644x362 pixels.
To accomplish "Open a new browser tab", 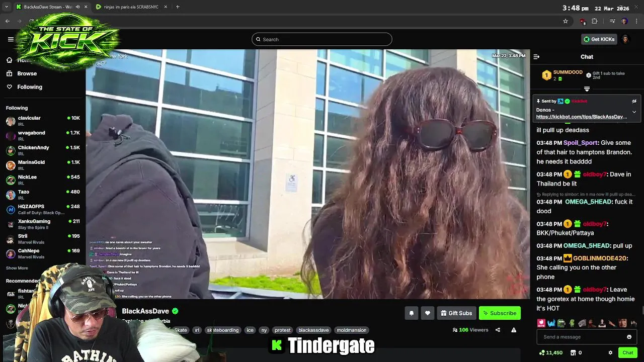I will point(178,7).
